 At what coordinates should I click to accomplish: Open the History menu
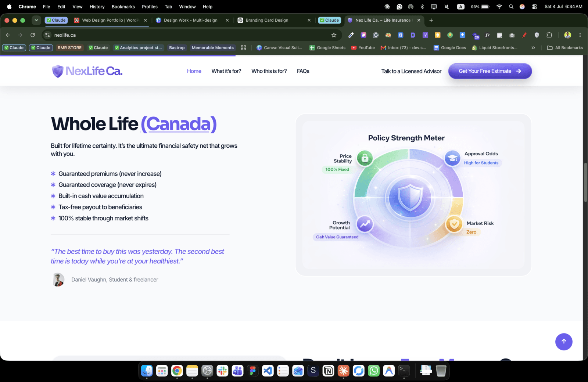coord(97,7)
